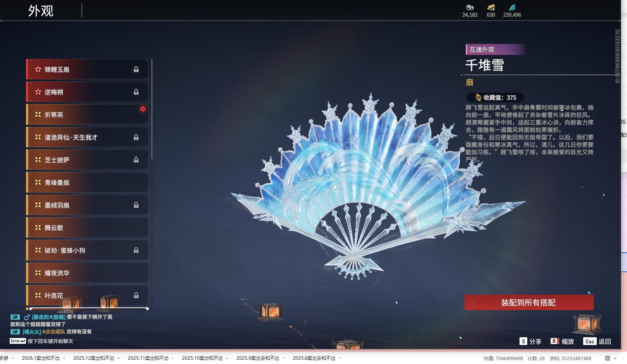Viewport: 627px width, 364px height.
Task: Select the 耀夜流华 fan appearance
Action: click(x=87, y=273)
